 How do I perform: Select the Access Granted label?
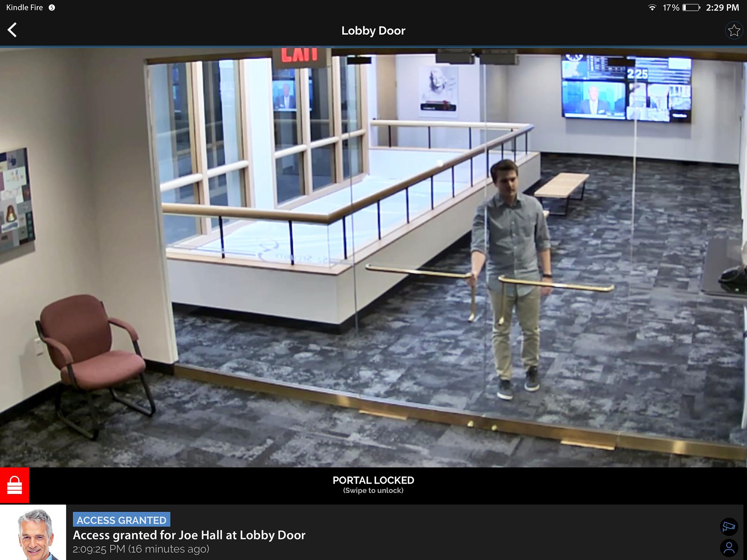point(121,520)
